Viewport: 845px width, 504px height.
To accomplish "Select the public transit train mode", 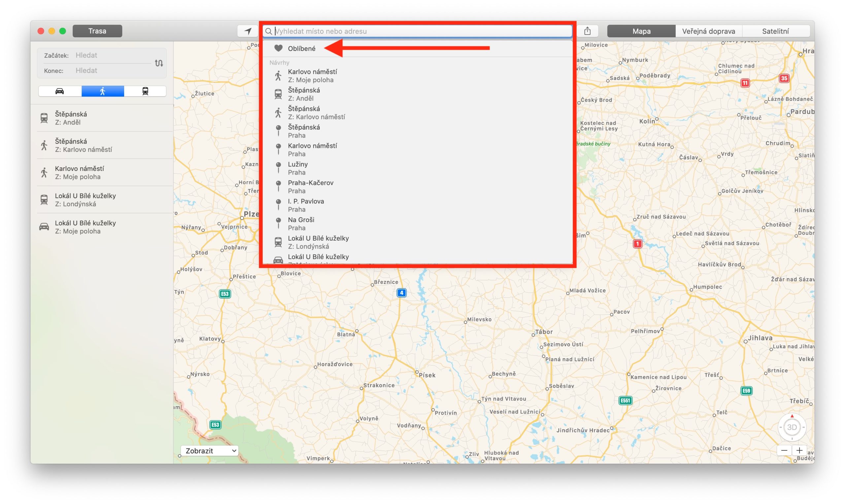I will [x=145, y=91].
